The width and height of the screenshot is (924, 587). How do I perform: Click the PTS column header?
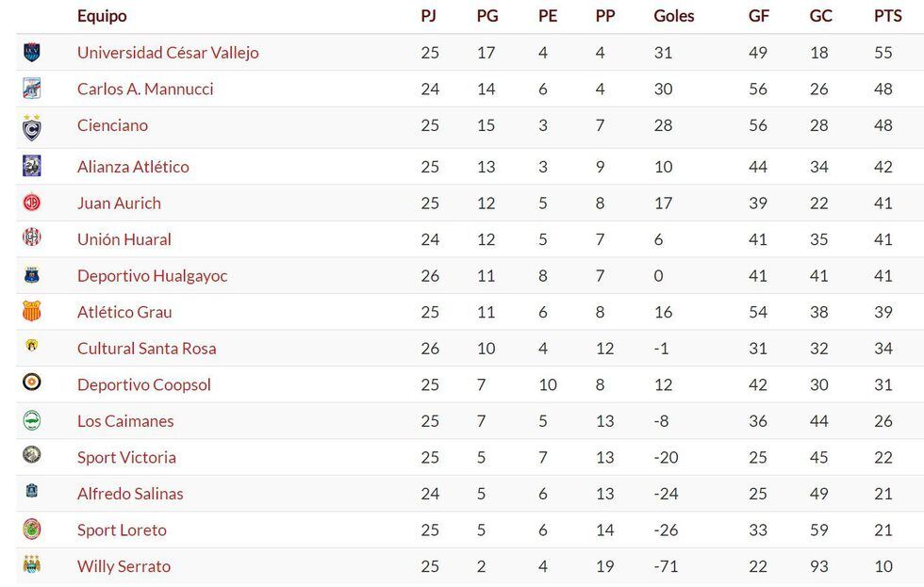point(887,16)
